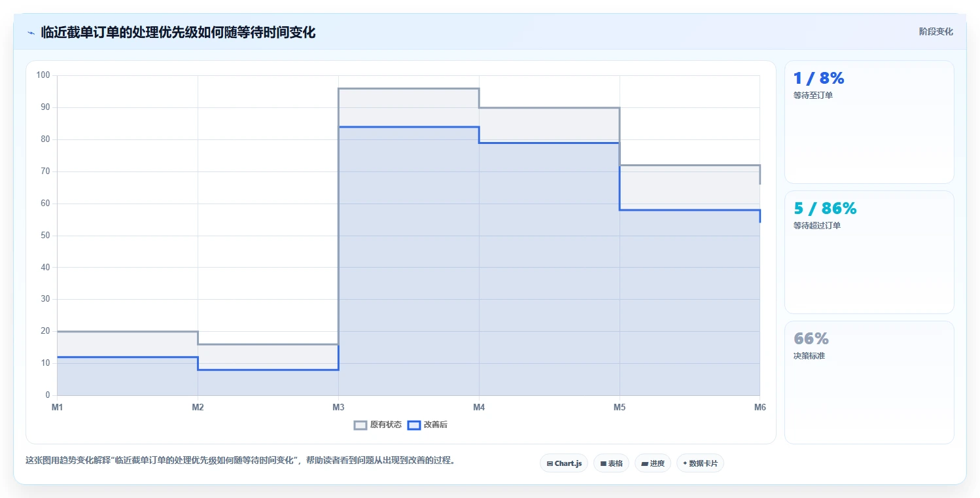Click the 50 y-axis label
This screenshot has height=498, width=980.
45,236
